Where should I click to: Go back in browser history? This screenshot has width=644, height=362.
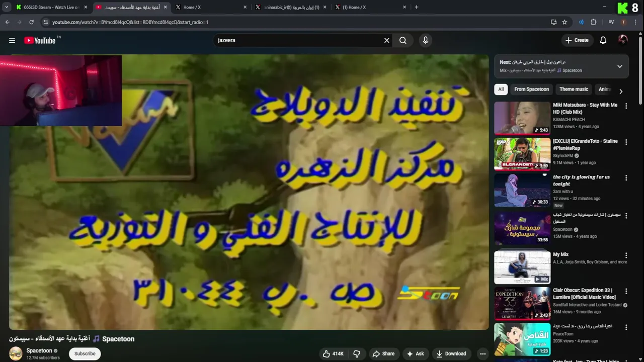point(7,22)
